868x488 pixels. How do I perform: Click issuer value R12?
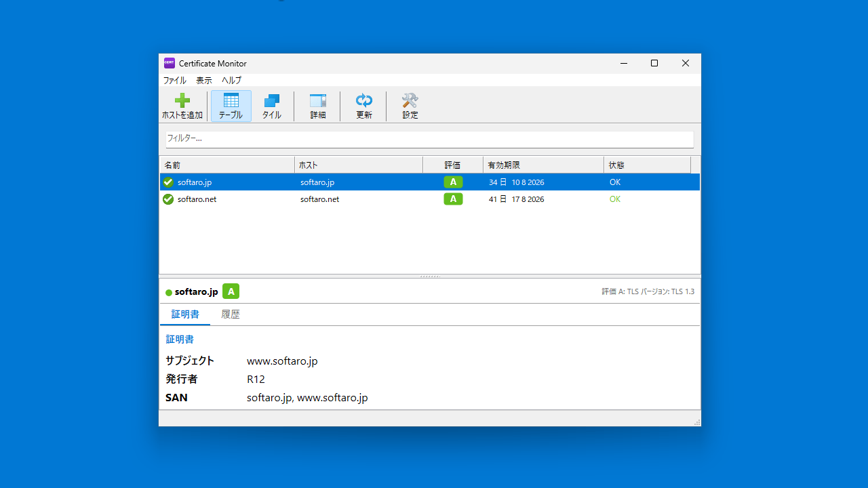coord(256,380)
